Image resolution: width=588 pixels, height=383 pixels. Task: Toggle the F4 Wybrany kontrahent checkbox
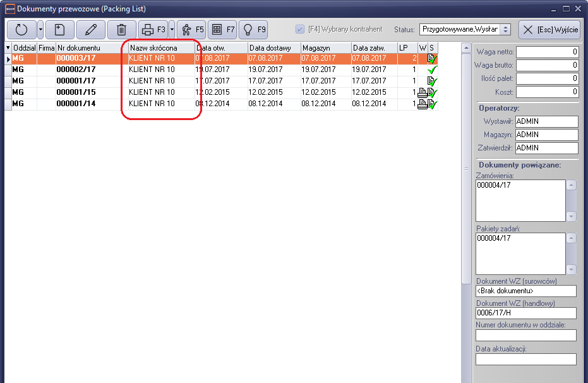[300, 30]
